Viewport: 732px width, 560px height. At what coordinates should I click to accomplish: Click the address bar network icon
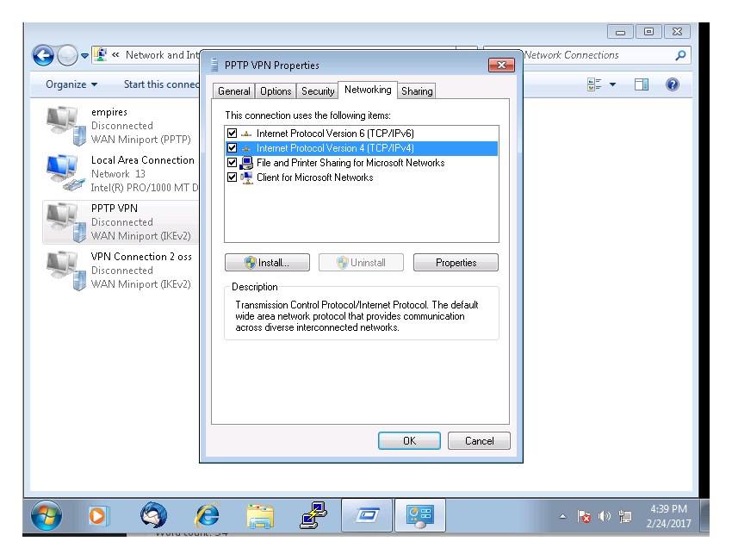[101, 54]
